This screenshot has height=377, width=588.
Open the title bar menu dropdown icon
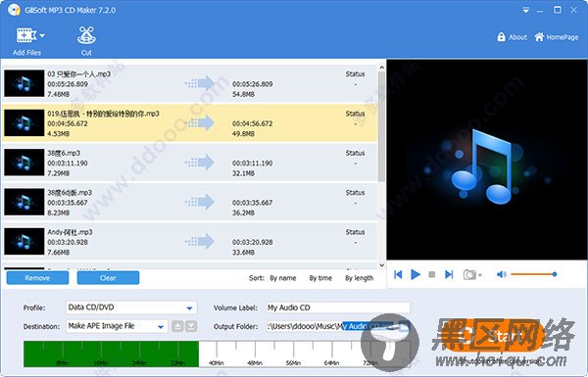point(525,10)
